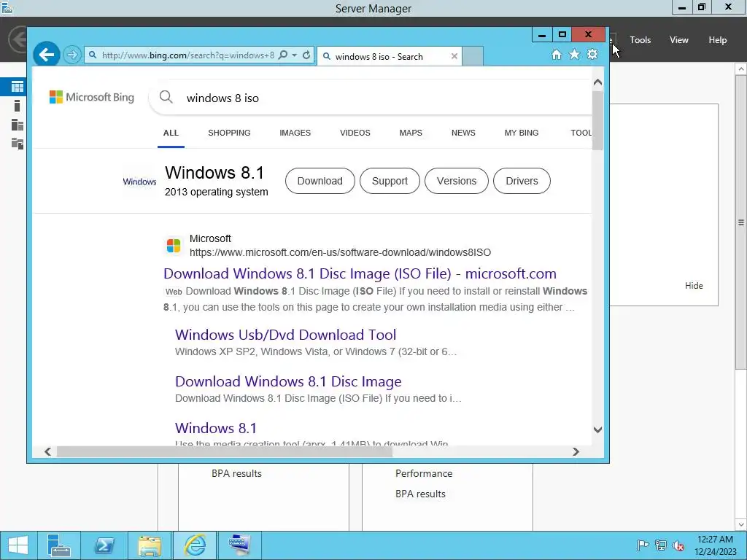Click Action Center flag tray icon
The image size is (747, 560).
(643, 545)
